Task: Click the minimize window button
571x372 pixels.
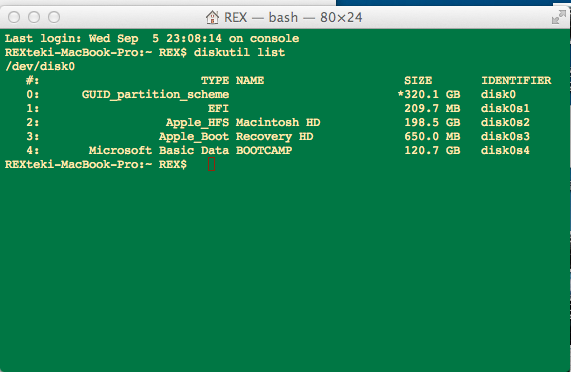Action: click(x=34, y=17)
